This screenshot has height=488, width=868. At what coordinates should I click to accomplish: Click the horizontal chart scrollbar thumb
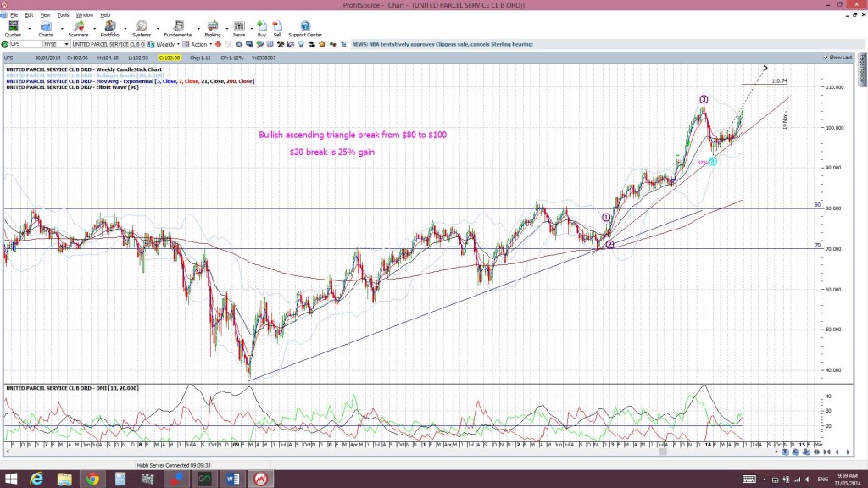[x=663, y=452]
